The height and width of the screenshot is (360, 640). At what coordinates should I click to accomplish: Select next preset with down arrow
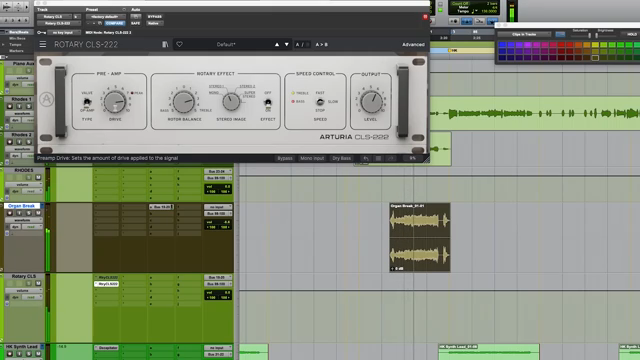click(287, 44)
